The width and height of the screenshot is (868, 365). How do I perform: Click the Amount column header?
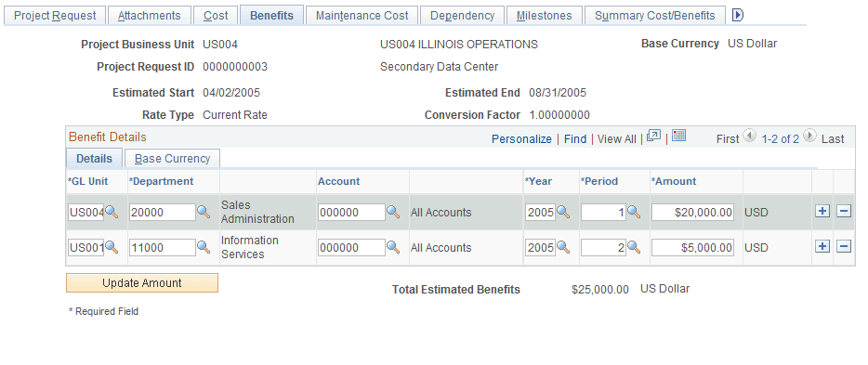[x=674, y=181]
